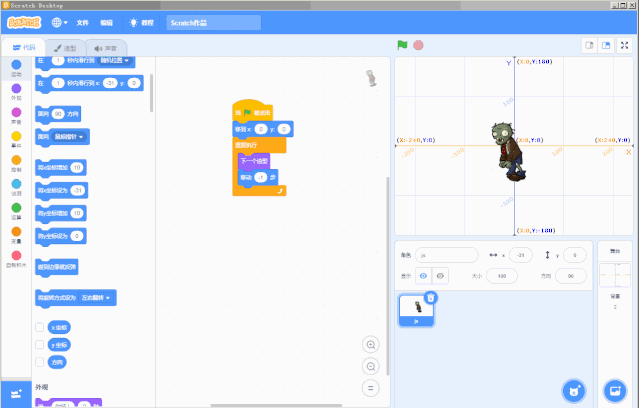Click the sprite y value field

coord(575,255)
